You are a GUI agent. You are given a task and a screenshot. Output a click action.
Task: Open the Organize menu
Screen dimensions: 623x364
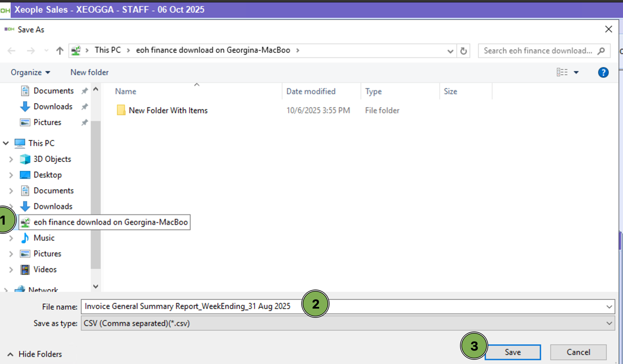coord(30,72)
